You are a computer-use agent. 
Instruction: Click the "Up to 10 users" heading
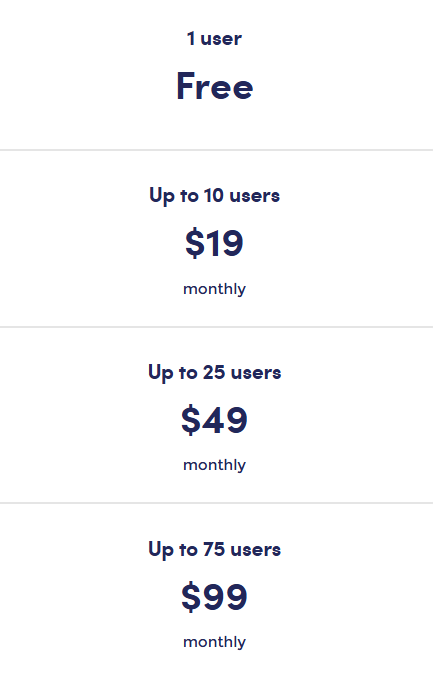coord(214,196)
